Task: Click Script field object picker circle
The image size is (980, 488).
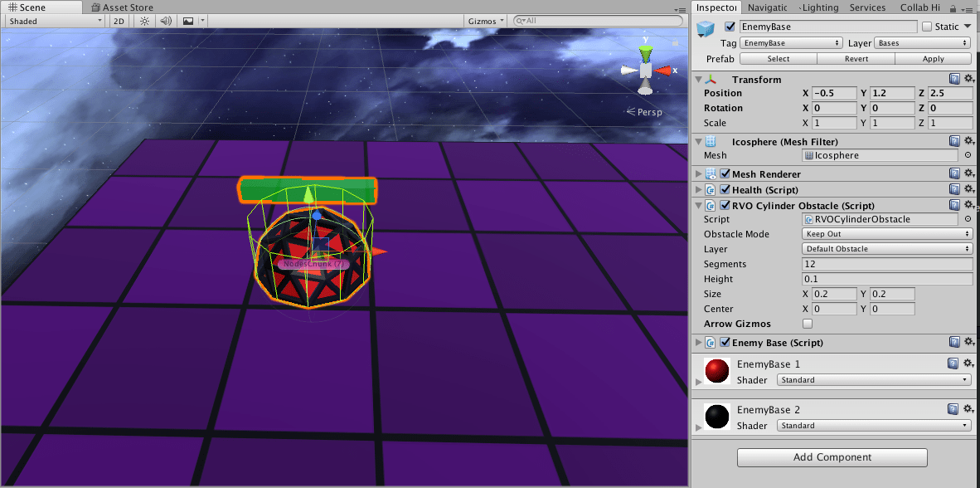Action: click(968, 219)
